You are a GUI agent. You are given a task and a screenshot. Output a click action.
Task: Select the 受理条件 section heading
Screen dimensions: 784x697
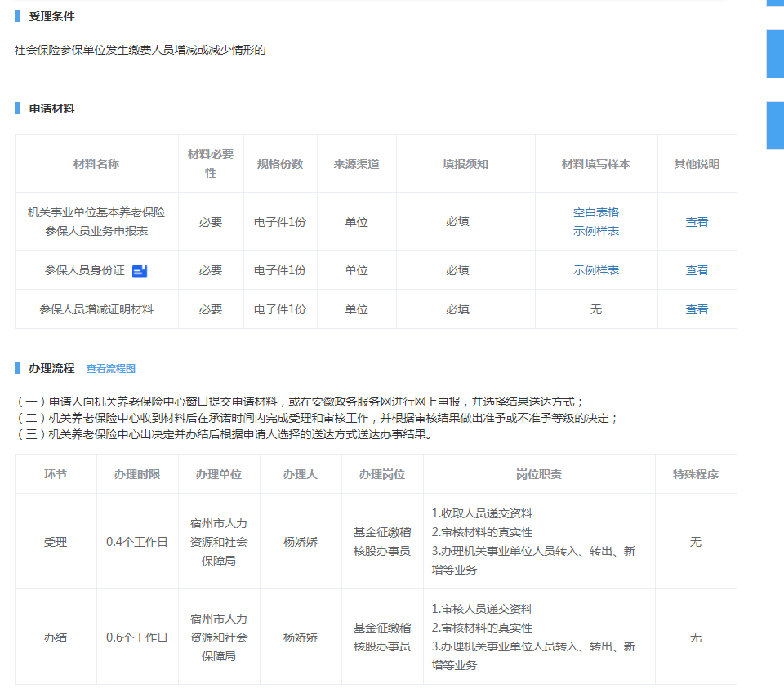(x=51, y=17)
